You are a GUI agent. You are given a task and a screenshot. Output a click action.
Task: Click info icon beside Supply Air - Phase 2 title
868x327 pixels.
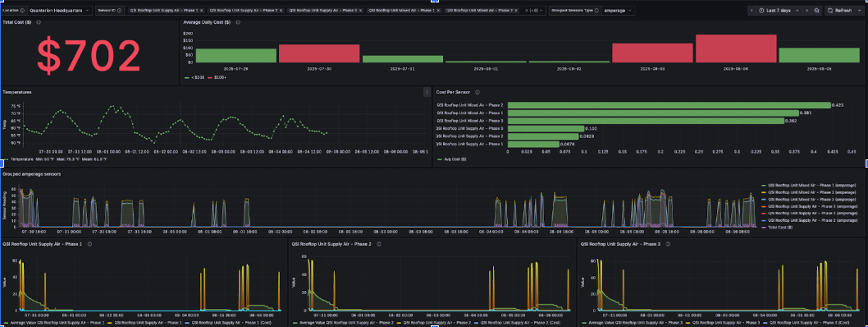378,243
